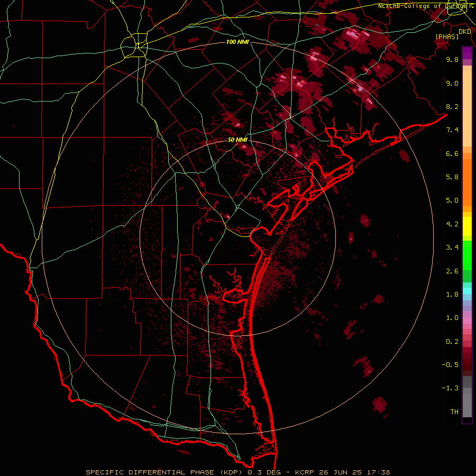Pick the bright yellow band of the color bar
476x476 pixels.
pyautogui.click(x=467, y=226)
